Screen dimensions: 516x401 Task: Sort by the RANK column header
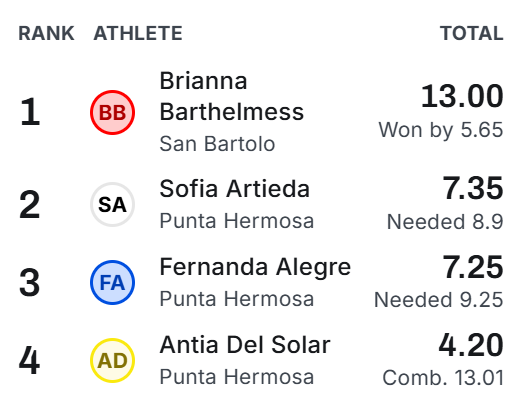point(46,33)
